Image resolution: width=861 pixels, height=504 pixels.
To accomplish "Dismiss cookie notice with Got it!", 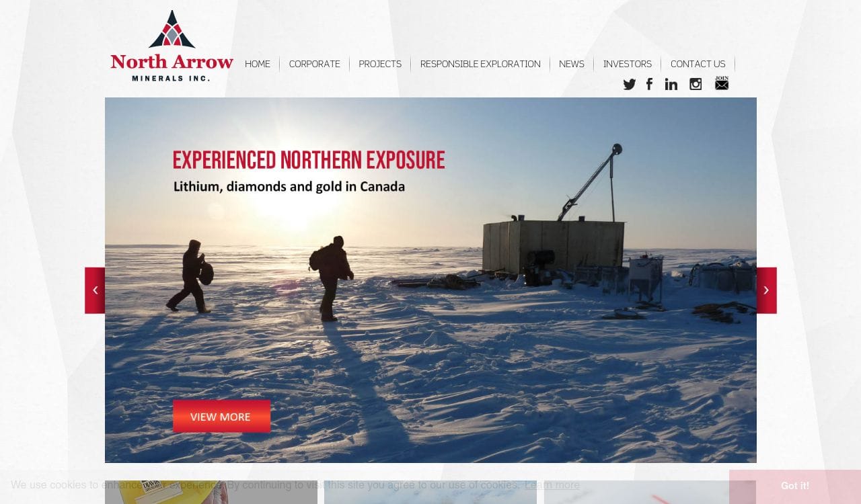I will coord(795,486).
